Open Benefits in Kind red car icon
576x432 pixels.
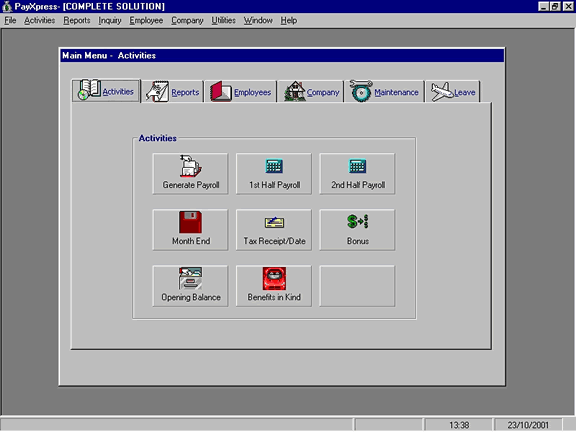[274, 278]
